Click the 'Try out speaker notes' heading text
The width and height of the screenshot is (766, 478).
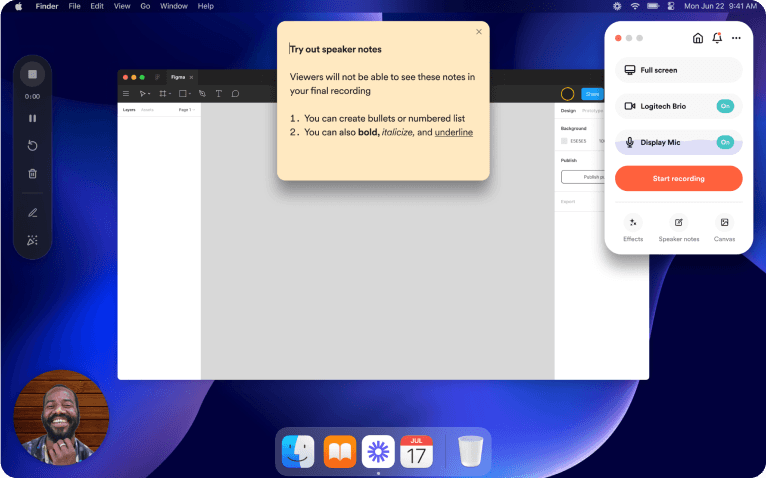pyautogui.click(x=336, y=49)
